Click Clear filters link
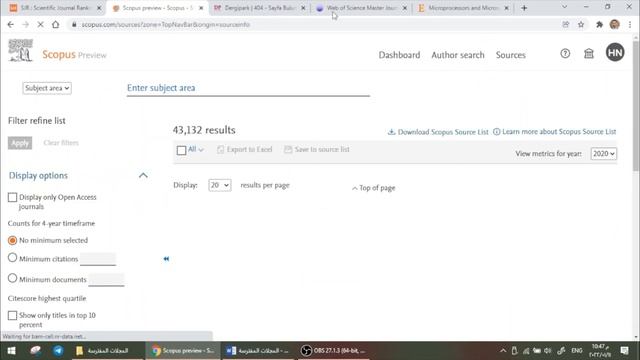The height and width of the screenshot is (360, 640). coord(61,143)
